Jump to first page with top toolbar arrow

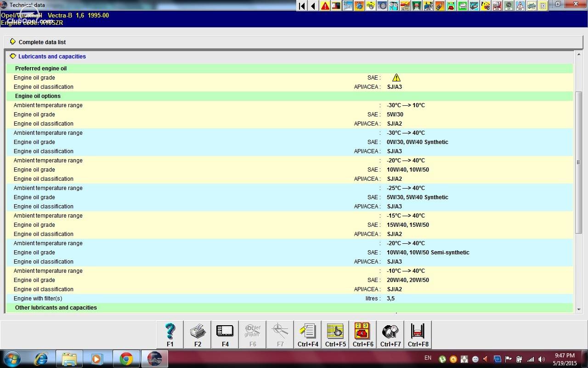(302, 6)
